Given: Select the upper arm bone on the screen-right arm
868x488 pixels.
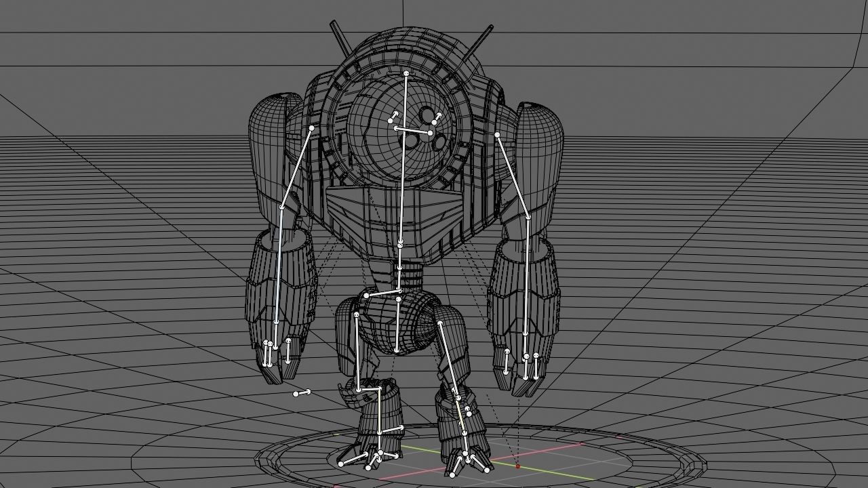Looking at the screenshot, I should click(513, 176).
